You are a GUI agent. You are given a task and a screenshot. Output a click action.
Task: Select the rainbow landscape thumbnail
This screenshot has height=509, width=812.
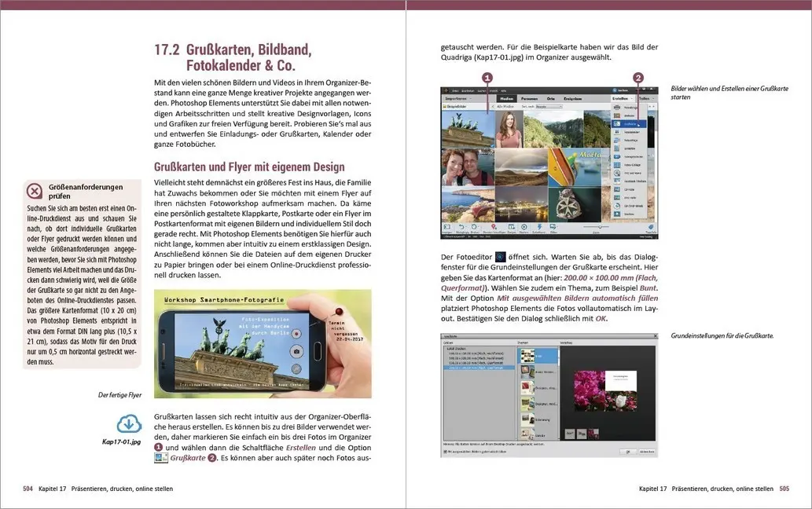pyautogui.click(x=521, y=167)
